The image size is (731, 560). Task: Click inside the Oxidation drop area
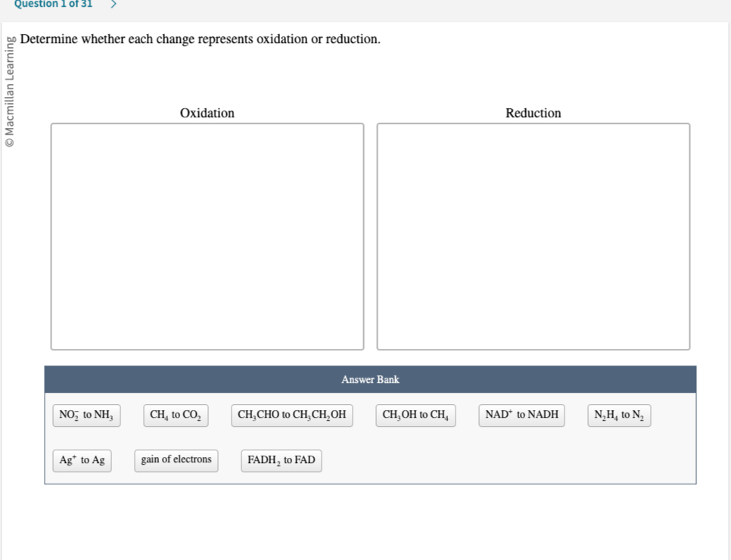tap(207, 235)
